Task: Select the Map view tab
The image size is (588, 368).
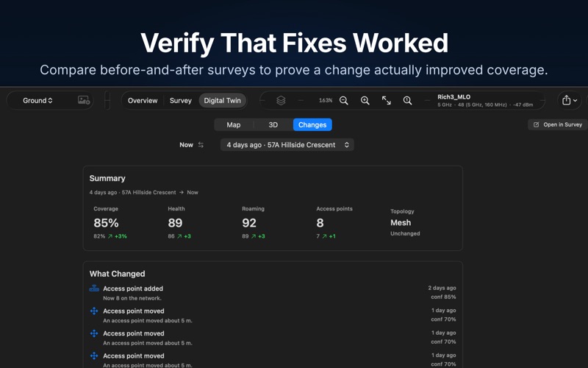Action: (x=233, y=124)
